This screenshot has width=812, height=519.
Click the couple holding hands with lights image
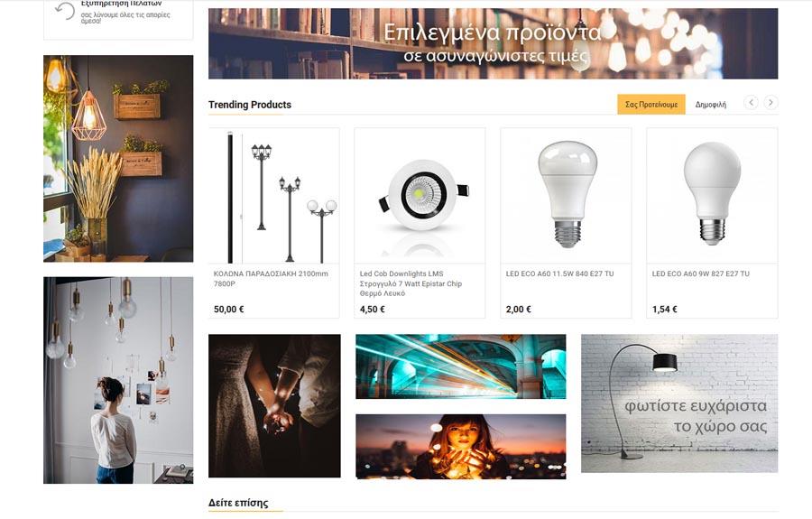pyautogui.click(x=274, y=405)
